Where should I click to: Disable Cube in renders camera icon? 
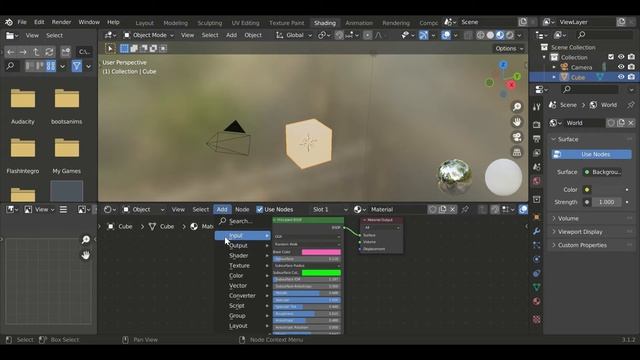(631, 77)
